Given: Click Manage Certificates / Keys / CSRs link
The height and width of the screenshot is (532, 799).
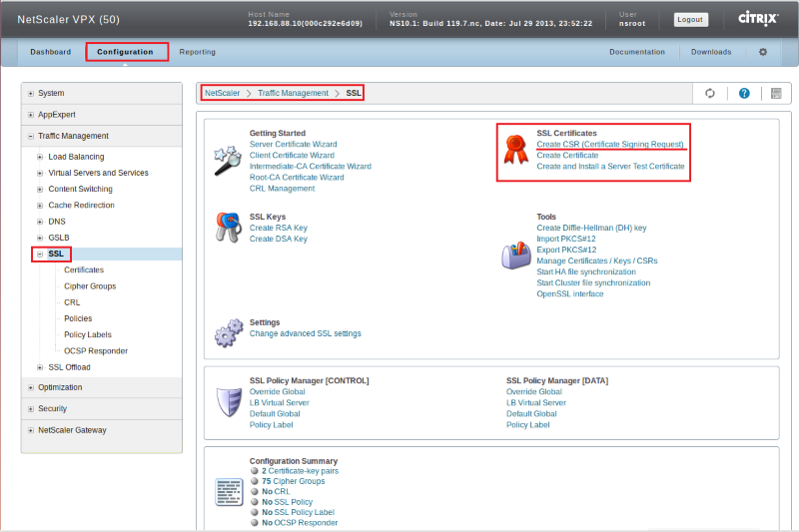Looking at the screenshot, I should pyautogui.click(x=596, y=261).
